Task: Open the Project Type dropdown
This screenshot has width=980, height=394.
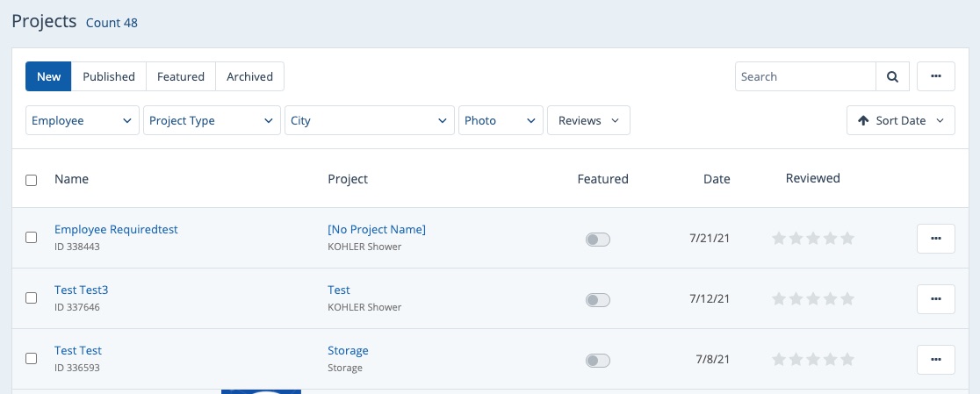Action: [212, 121]
